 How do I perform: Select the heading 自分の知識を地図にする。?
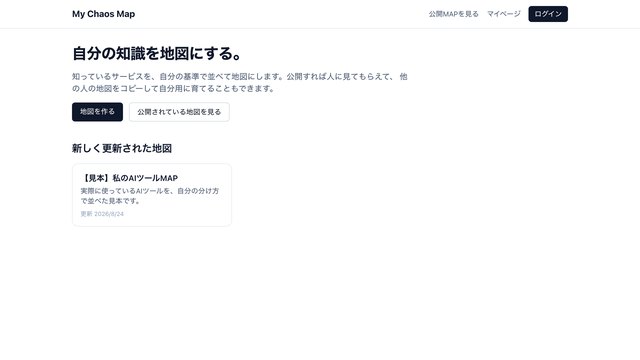coord(158,53)
